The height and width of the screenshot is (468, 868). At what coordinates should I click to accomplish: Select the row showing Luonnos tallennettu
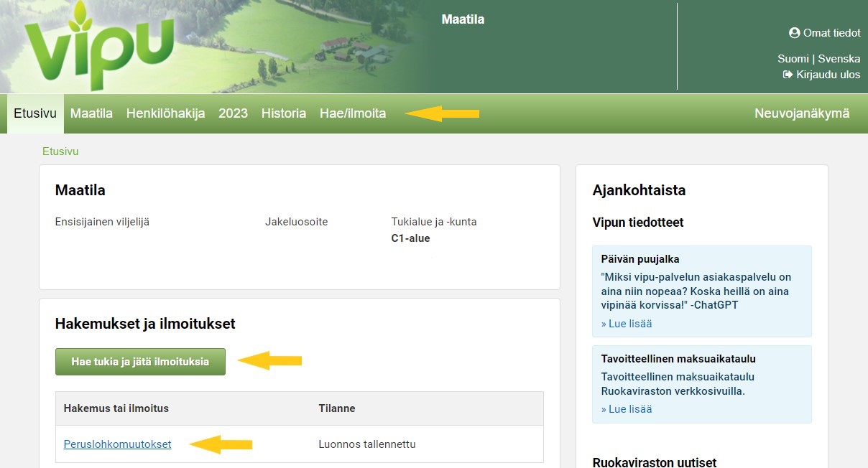[x=366, y=444]
